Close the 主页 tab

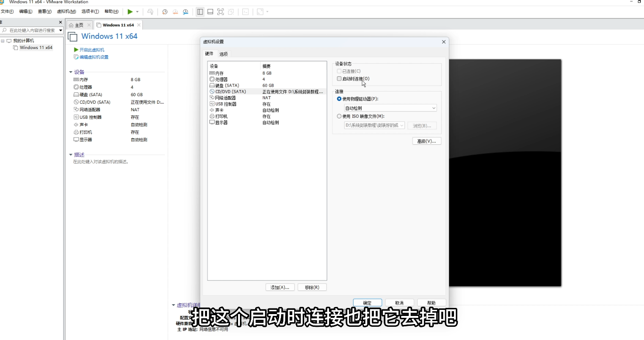89,25
